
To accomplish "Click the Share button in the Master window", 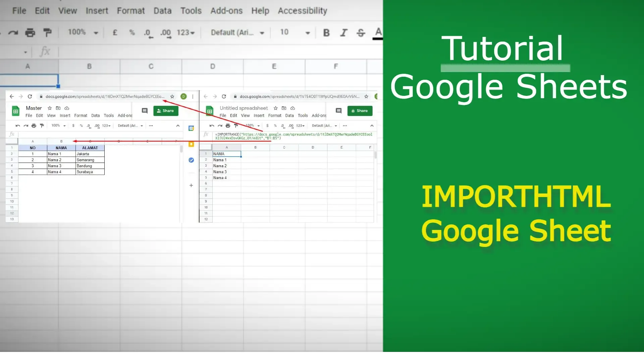I will 166,111.
